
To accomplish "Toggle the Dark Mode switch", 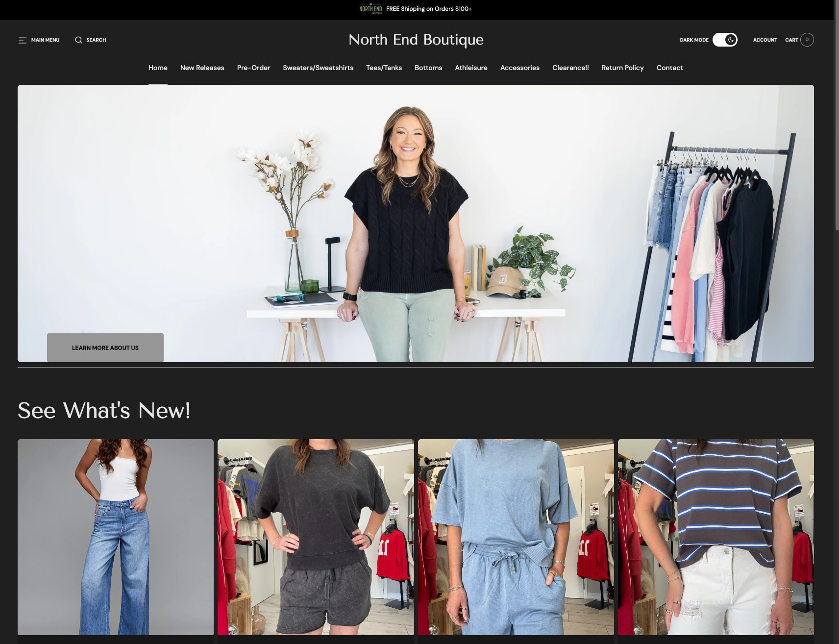I will tap(725, 40).
